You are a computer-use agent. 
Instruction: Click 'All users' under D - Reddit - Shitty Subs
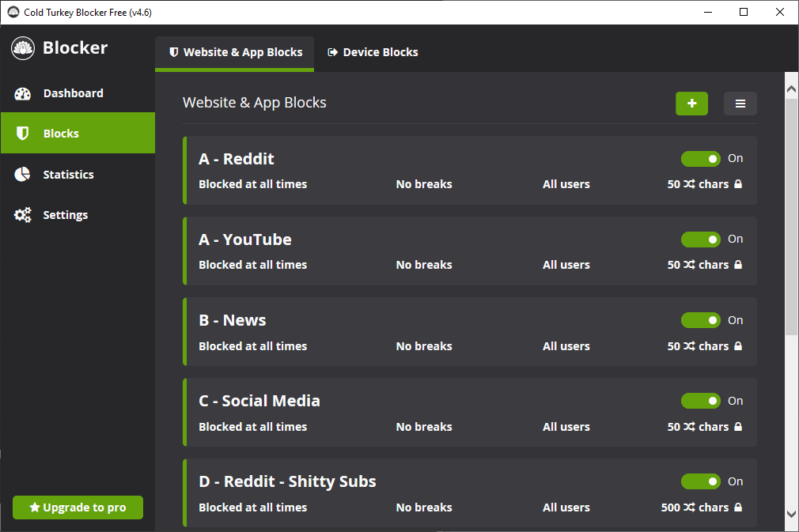pos(566,507)
